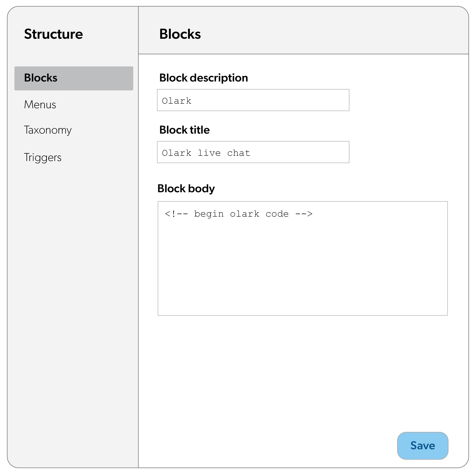Place cursor after 'Olark live chat'
Viewport: 476px width, 476px height.
click(x=254, y=153)
